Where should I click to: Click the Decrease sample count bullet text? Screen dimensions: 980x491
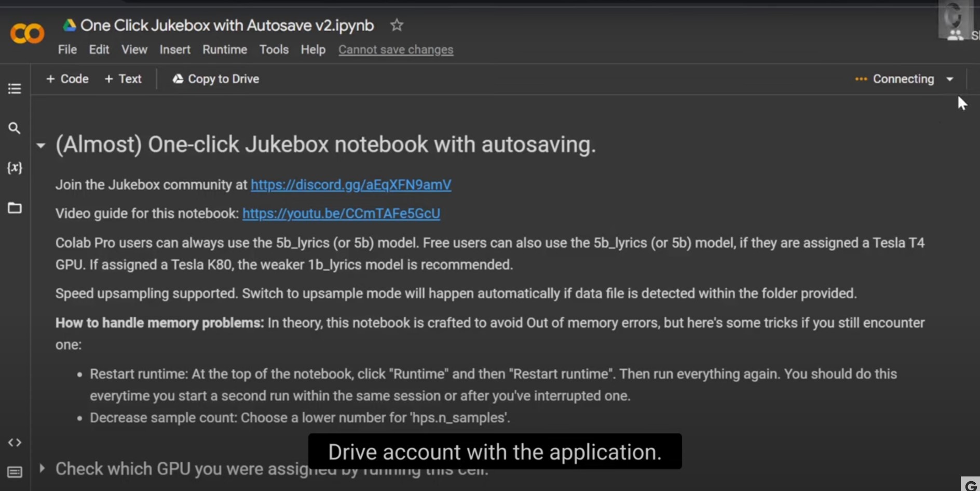300,418
